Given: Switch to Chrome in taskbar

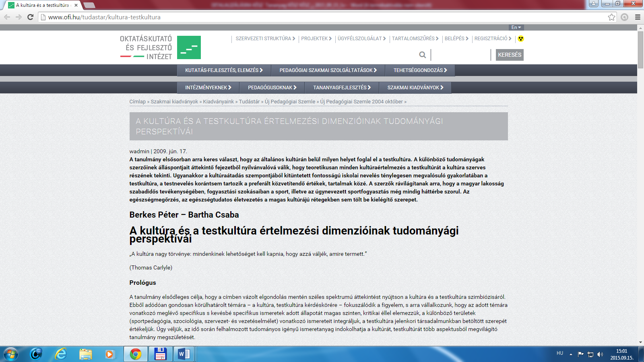Looking at the screenshot, I should tap(136, 354).
